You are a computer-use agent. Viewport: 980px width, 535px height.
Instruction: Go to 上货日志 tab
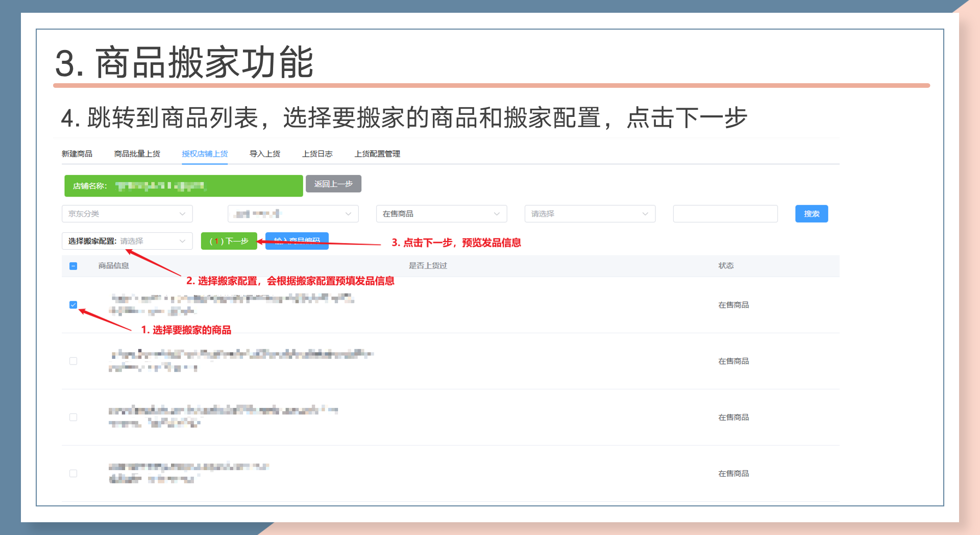tap(317, 154)
